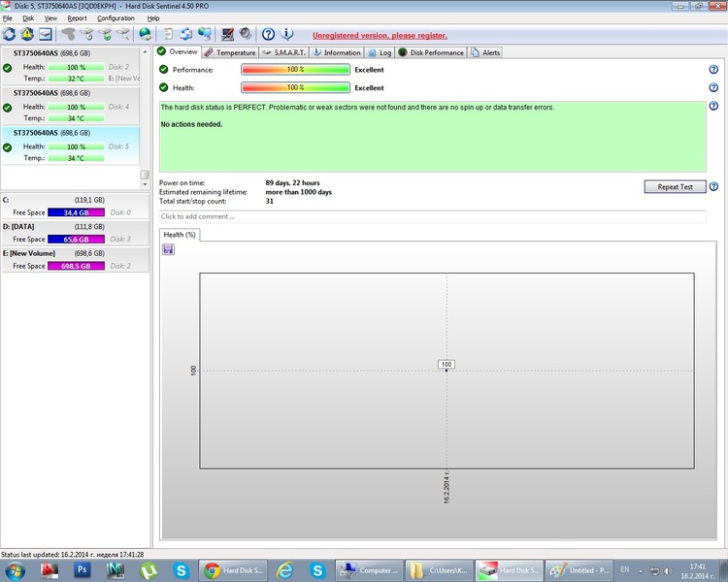Click the About info toolbar icon

(287, 34)
